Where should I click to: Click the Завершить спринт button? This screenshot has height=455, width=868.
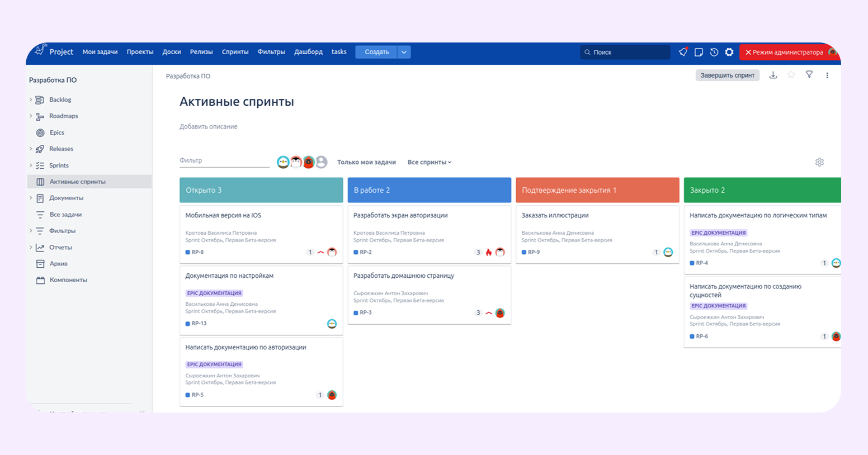point(727,75)
